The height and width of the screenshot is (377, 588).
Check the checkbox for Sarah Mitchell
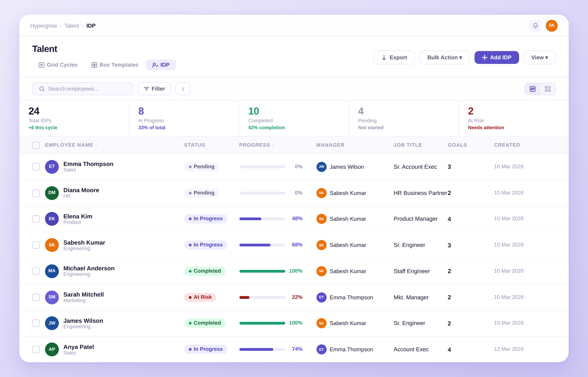36,297
